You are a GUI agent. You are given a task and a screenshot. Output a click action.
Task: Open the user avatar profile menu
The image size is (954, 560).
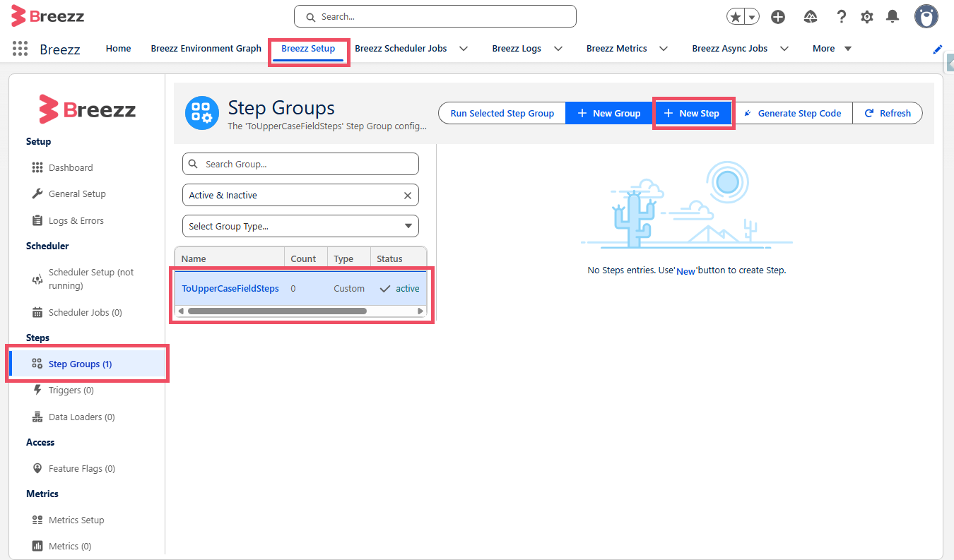click(926, 16)
